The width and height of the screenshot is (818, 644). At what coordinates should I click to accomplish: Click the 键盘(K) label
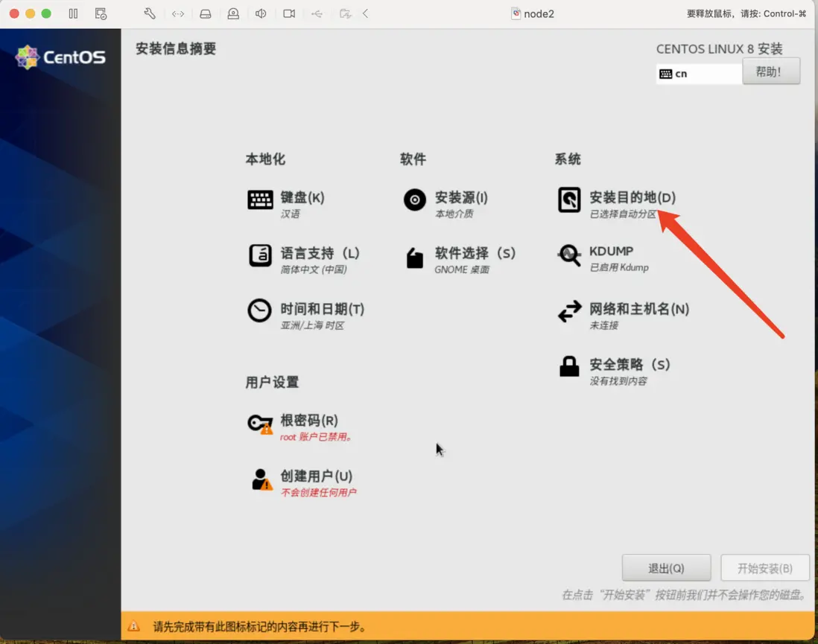point(302,197)
